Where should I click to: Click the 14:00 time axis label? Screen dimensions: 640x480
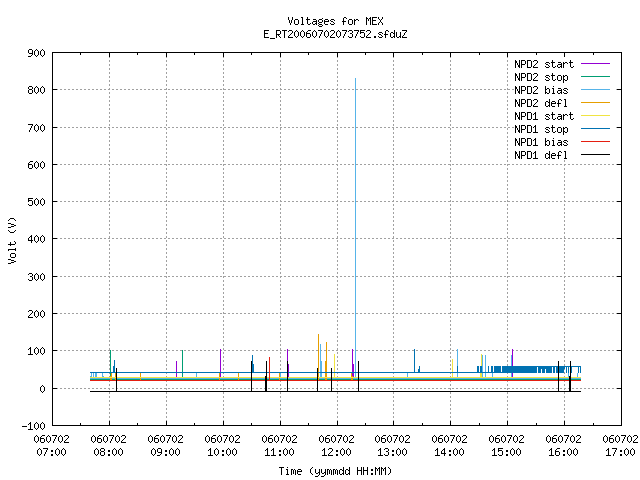449,452
